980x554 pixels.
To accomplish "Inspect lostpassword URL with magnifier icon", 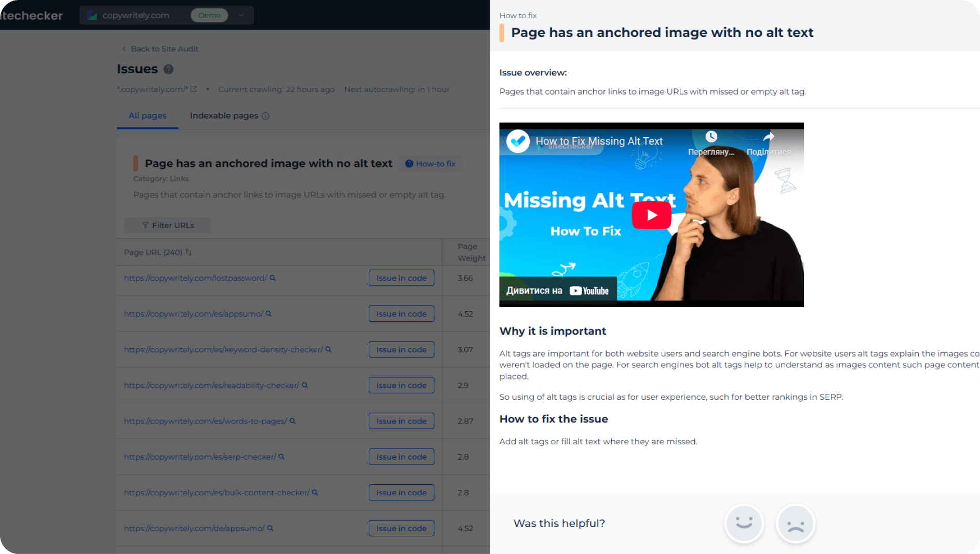I will coord(273,278).
